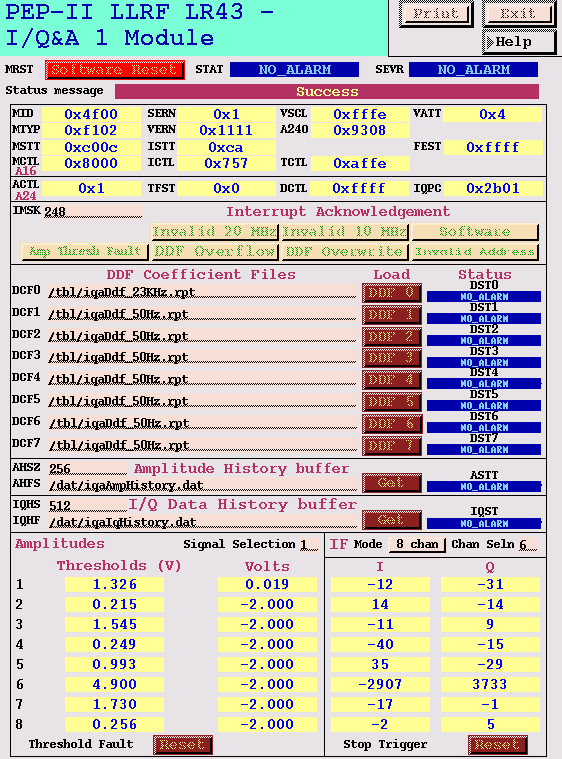
Task: Click the VATT value 0x4
Action: pos(493,114)
